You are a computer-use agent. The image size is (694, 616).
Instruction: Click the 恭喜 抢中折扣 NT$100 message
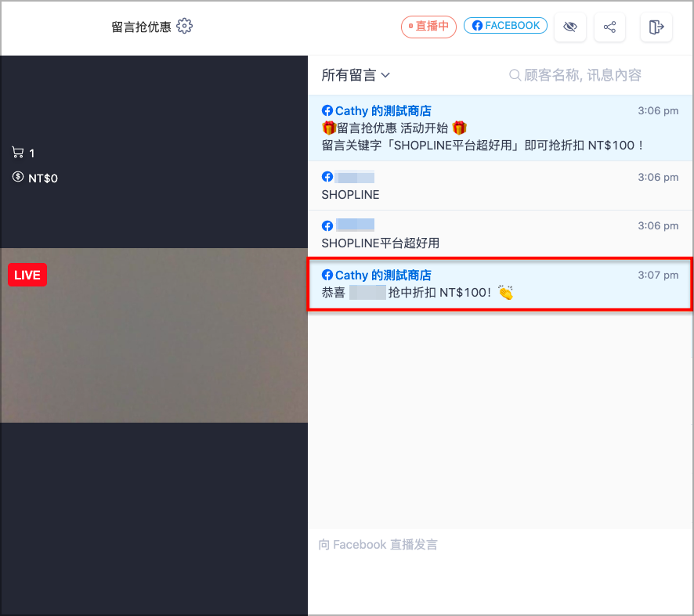pos(417,292)
